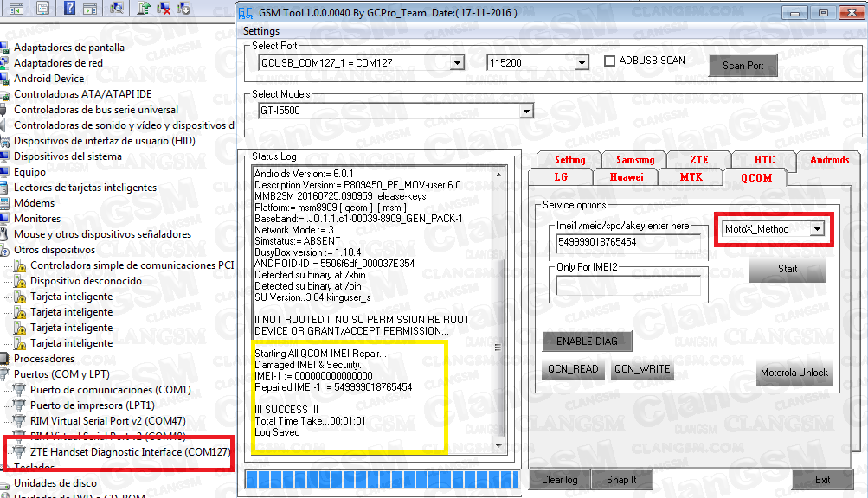Switch to the ZTE tab
The image size is (868, 498).
[x=699, y=160]
